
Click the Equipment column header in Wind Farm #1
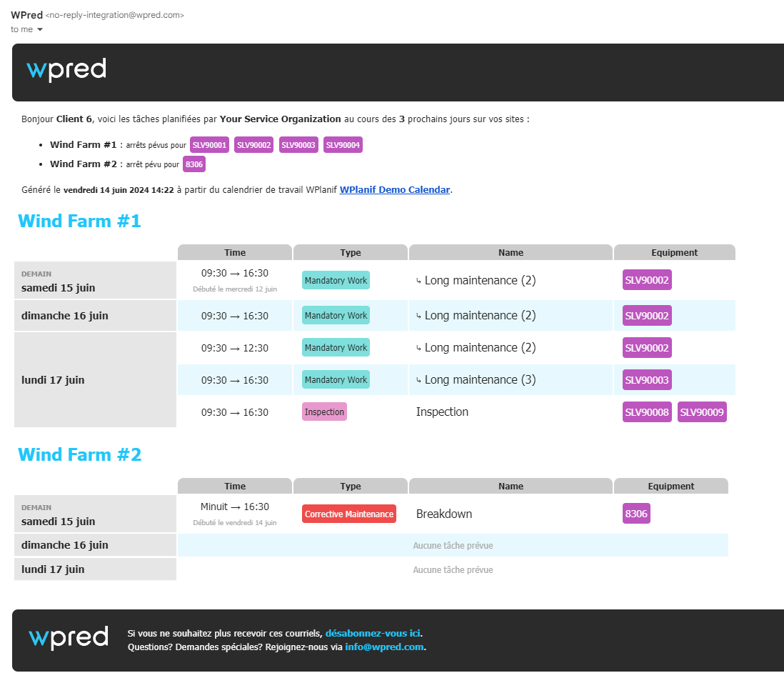674,252
